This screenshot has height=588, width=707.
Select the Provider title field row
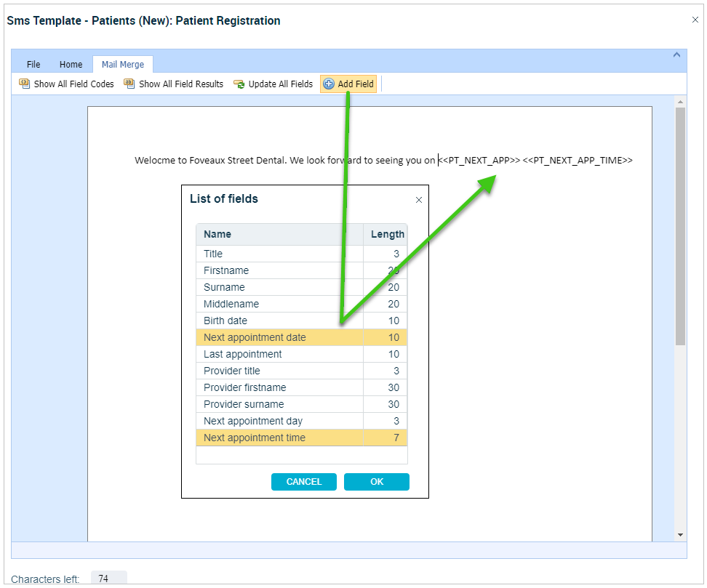click(302, 371)
